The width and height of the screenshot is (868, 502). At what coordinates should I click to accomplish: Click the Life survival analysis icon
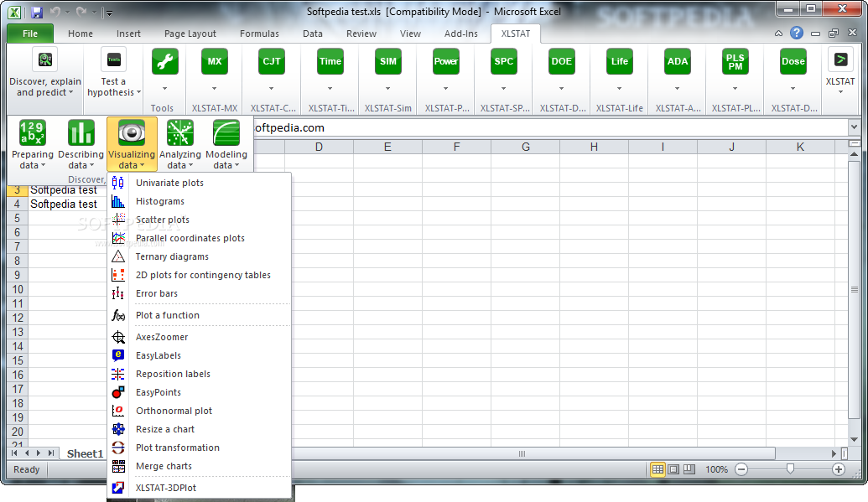620,61
